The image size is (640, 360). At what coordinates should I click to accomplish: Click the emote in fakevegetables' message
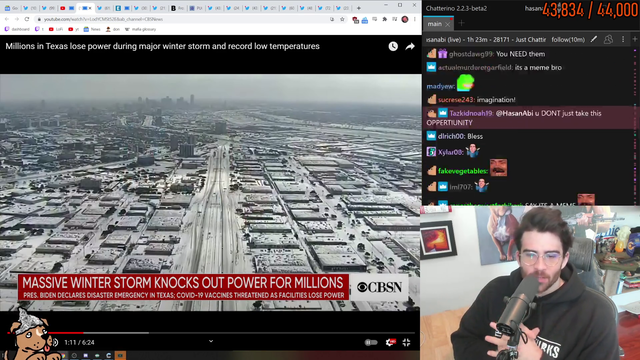498,168
